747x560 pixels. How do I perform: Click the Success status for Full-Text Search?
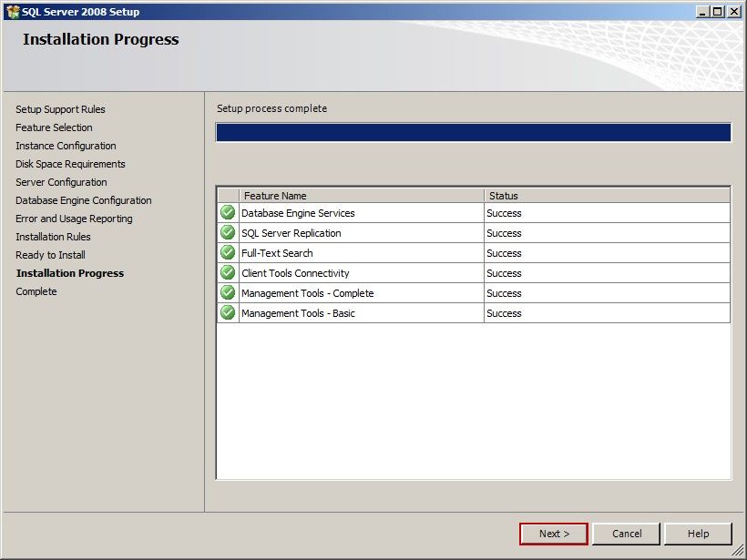504,253
